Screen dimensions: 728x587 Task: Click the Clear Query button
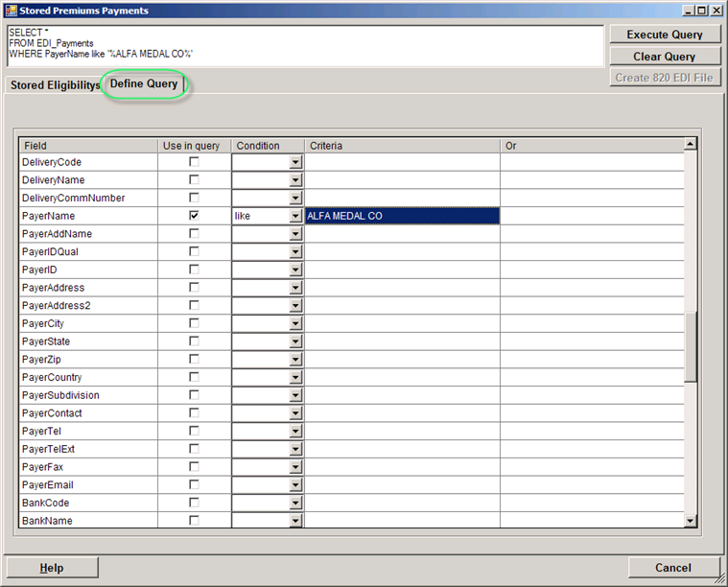coord(666,57)
